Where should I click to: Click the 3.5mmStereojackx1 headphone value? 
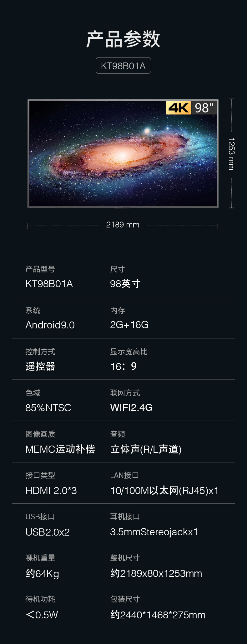click(x=154, y=532)
